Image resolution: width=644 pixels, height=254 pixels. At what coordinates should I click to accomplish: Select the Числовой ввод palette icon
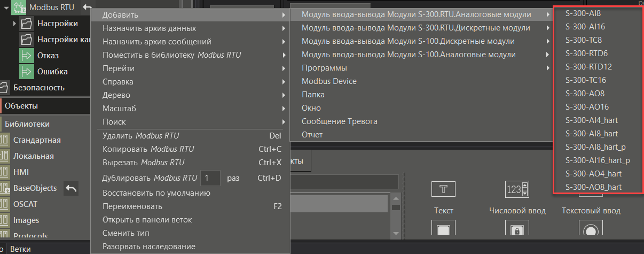pos(517,188)
